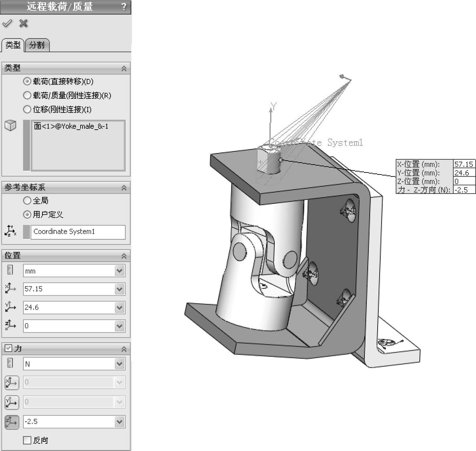476x451 pixels.
Task: Select 位移(刚性连接) radio option
Action: [27, 109]
